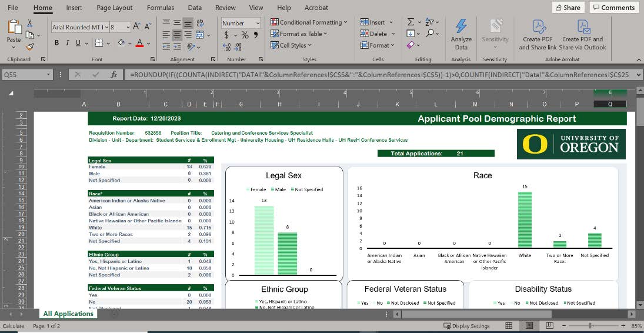This screenshot has width=644, height=333.
Task: Click the AutoSum sigma icon
Action: pos(411,22)
